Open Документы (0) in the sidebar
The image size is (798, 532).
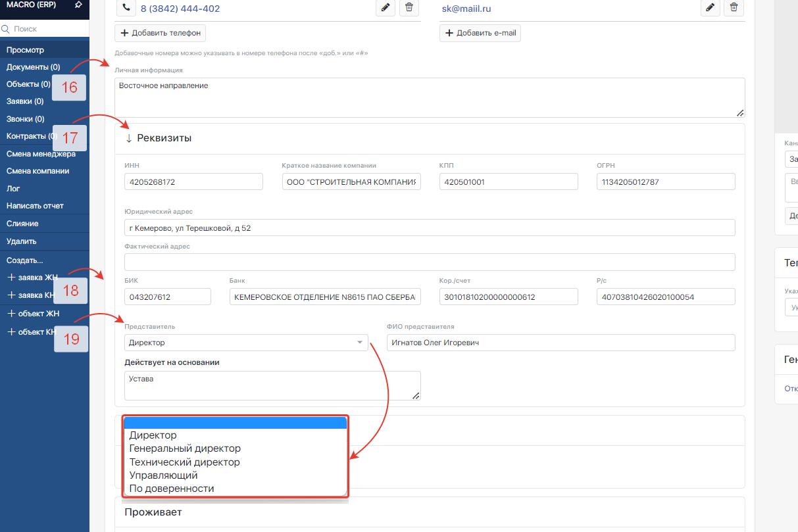[33, 67]
